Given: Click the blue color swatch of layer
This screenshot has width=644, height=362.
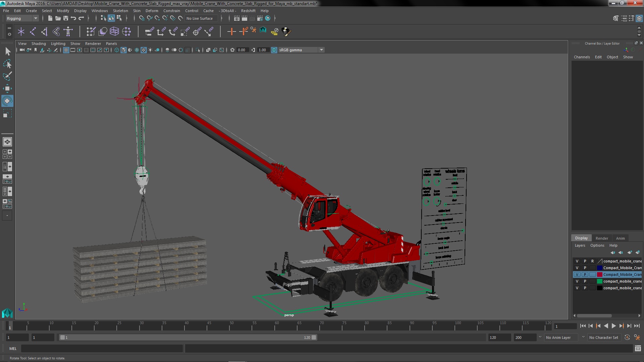Looking at the screenshot, I should [599, 268].
